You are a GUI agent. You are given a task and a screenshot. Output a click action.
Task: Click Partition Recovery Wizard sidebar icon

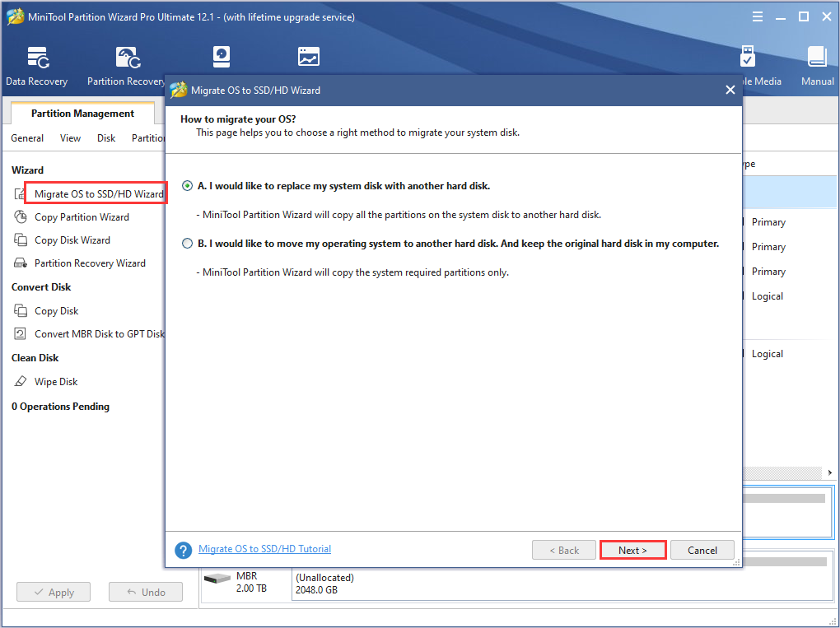click(21, 263)
